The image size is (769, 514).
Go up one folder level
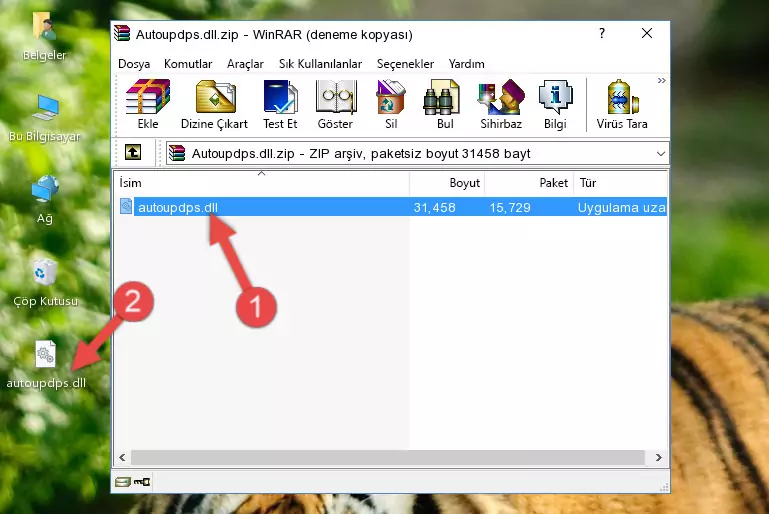pos(133,153)
